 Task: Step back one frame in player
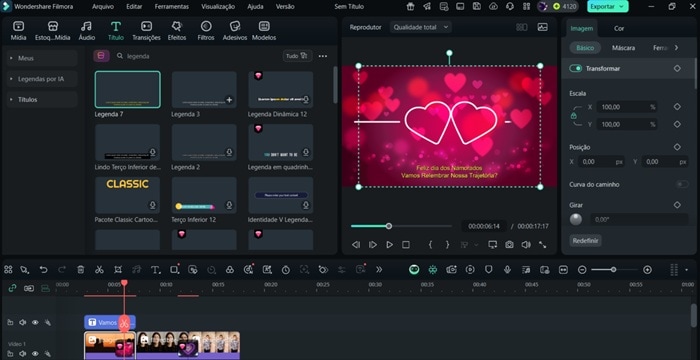(356, 244)
